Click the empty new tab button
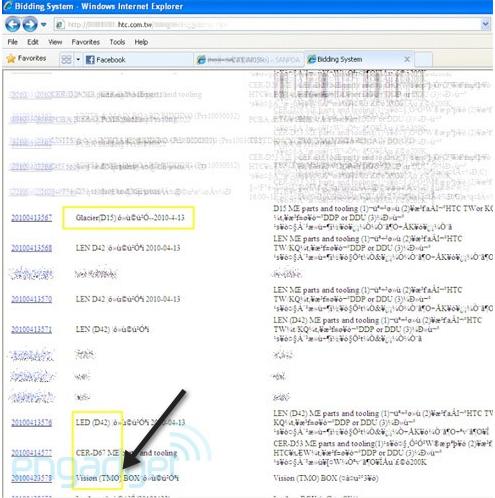 (423, 59)
